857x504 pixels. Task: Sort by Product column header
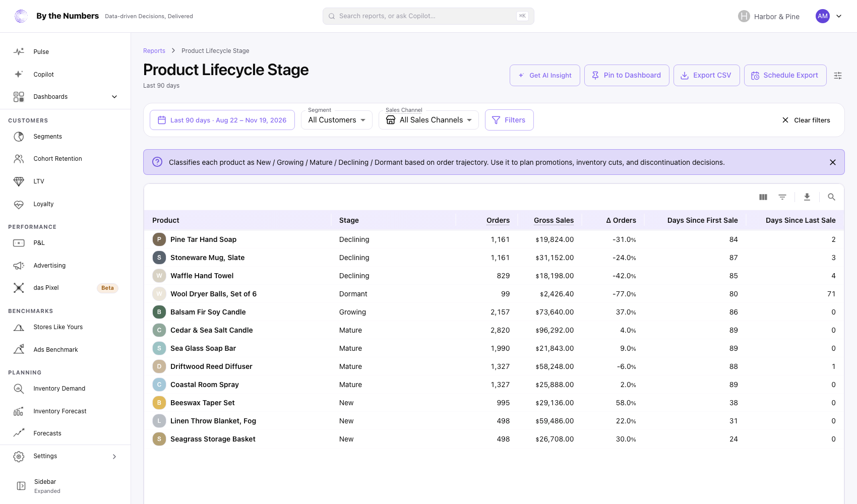tap(166, 220)
